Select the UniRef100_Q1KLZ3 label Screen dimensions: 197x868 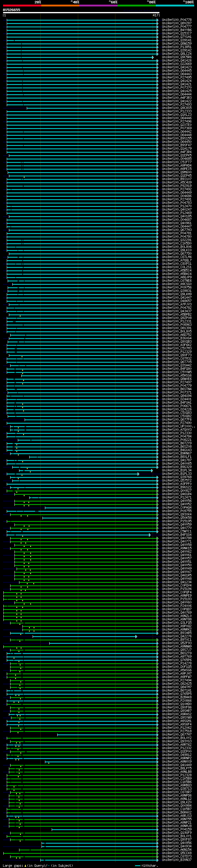click(x=177, y=115)
